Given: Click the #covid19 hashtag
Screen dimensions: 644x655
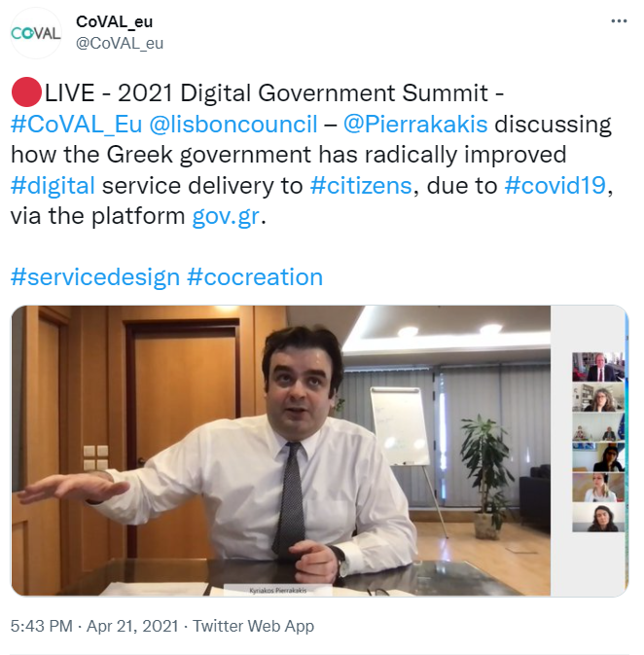Looking at the screenshot, I should pos(555,186).
